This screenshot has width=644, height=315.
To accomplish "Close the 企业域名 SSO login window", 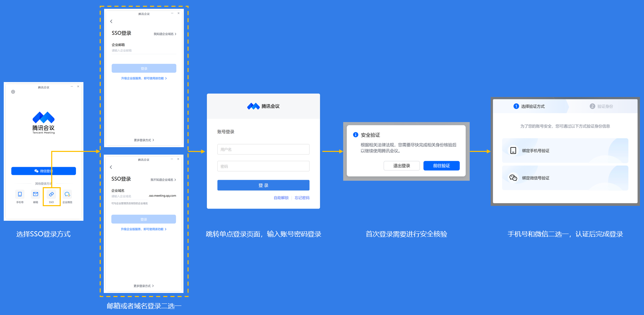I will coord(178,159).
